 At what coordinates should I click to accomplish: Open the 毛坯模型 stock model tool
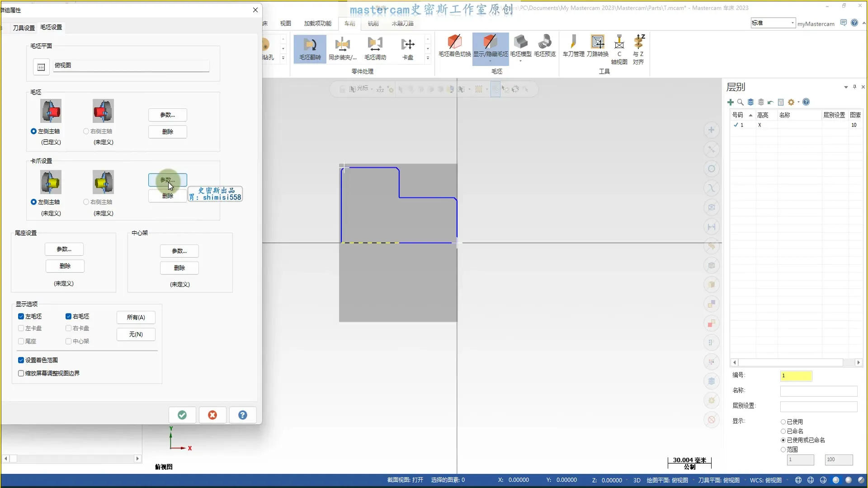click(x=520, y=42)
